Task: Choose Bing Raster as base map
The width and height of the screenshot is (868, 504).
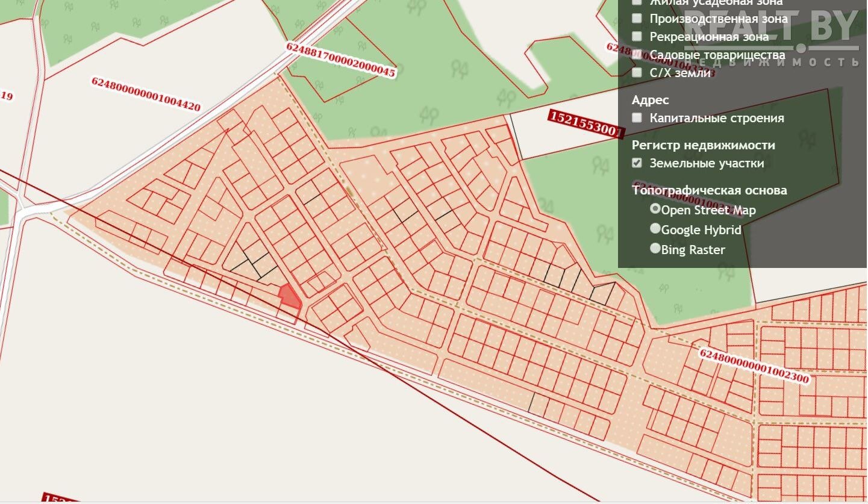Action: pos(655,249)
